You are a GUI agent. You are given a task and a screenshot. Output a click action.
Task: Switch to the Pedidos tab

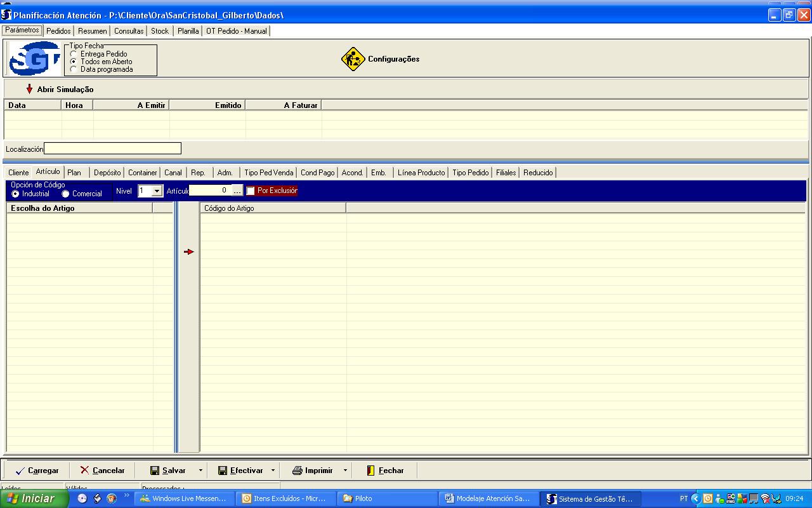58,30
